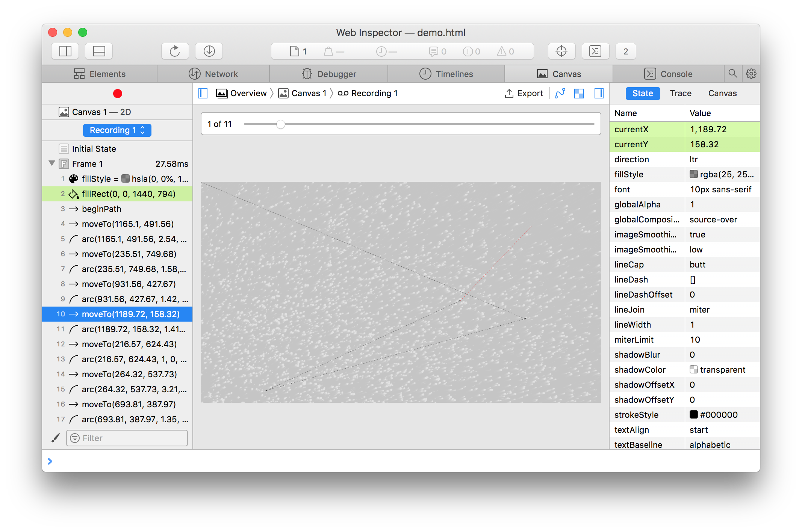This screenshot has height=532, width=802.
Task: Click the State tab to view properties
Action: tap(643, 93)
